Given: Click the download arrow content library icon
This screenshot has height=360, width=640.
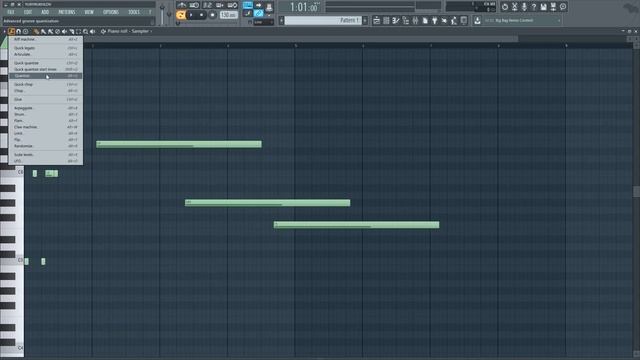Looking at the screenshot, I should tap(477, 20).
